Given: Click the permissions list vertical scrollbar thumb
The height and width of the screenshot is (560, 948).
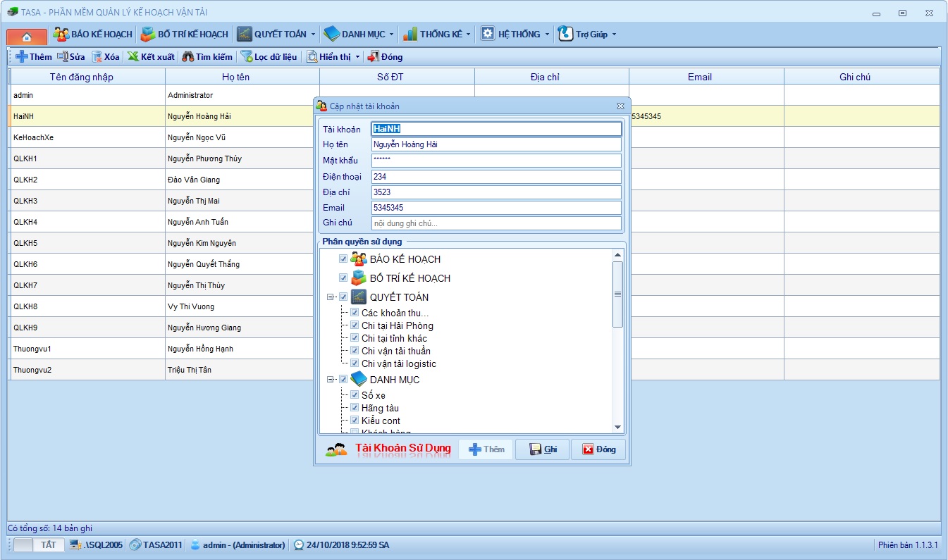Looking at the screenshot, I should (617, 294).
